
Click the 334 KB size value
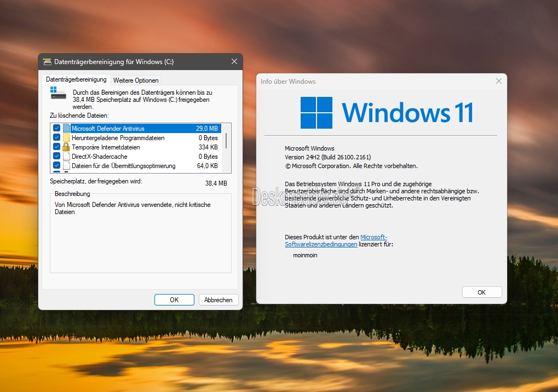pos(208,147)
